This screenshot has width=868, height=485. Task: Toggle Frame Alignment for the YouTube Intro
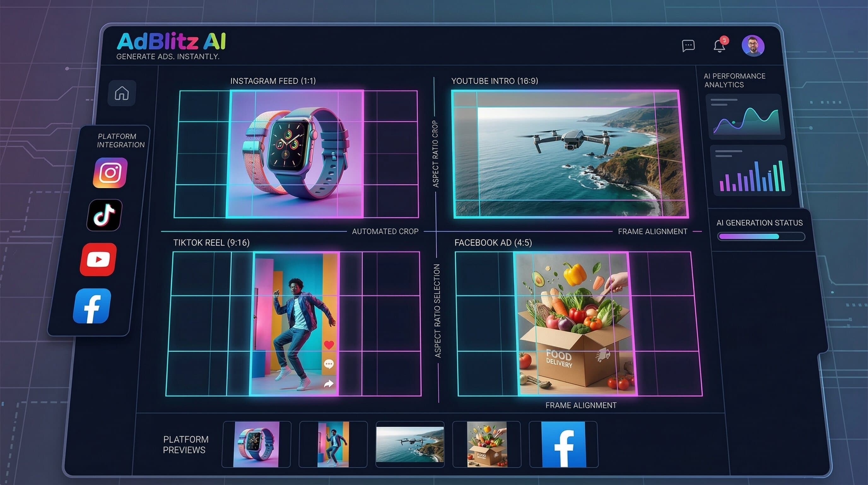pos(653,231)
